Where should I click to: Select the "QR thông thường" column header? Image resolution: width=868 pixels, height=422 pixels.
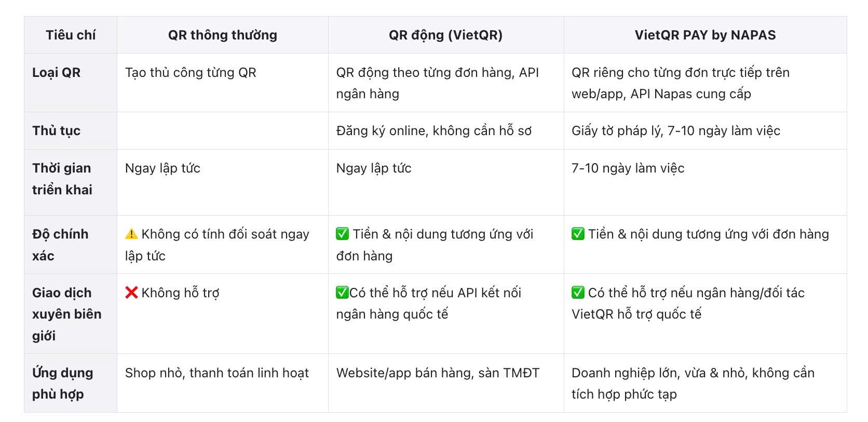[222, 35]
